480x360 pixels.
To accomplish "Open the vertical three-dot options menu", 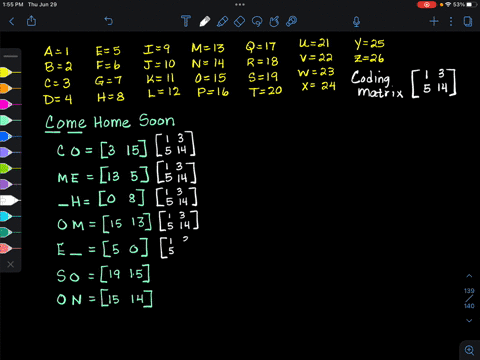I will [x=451, y=22].
